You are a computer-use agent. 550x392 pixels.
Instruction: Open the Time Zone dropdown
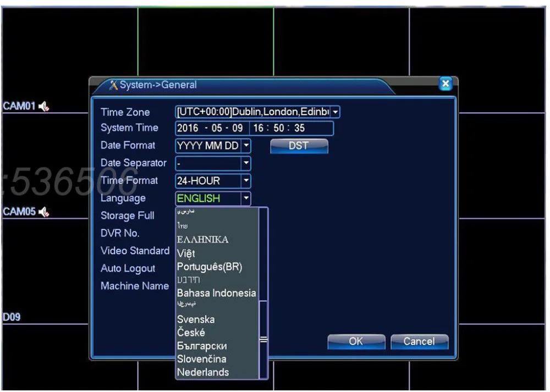pos(335,112)
